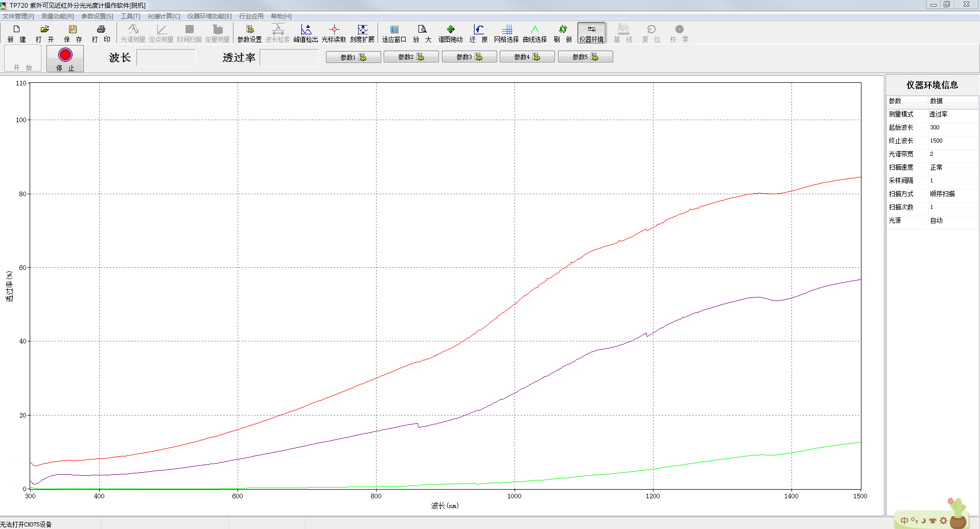The width and height of the screenshot is (980, 529).
Task: Click the 刷新 refresh icon
Action: (x=563, y=33)
